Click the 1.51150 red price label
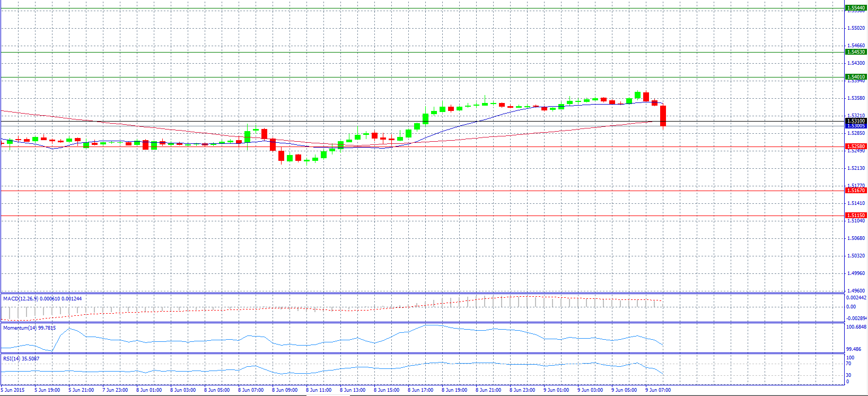The image size is (868, 396). (856, 216)
